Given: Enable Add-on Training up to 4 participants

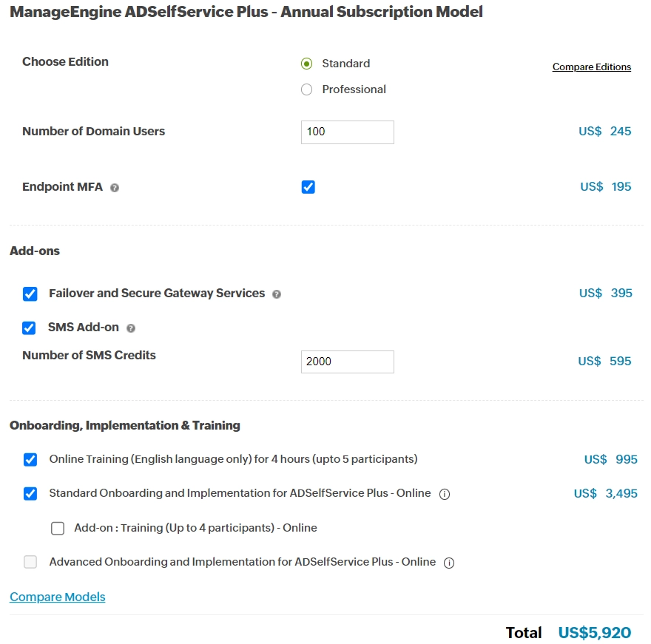Looking at the screenshot, I should point(58,528).
